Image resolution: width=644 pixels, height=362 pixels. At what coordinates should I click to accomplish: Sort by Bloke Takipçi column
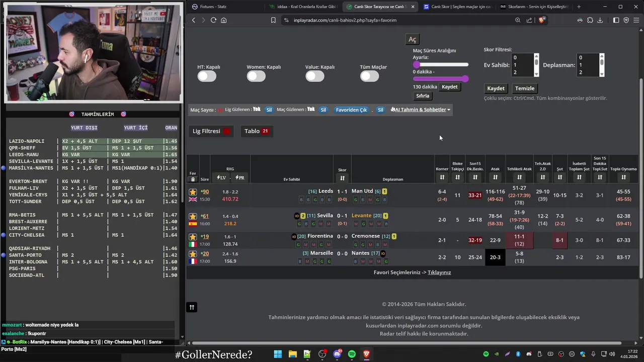[457, 177]
